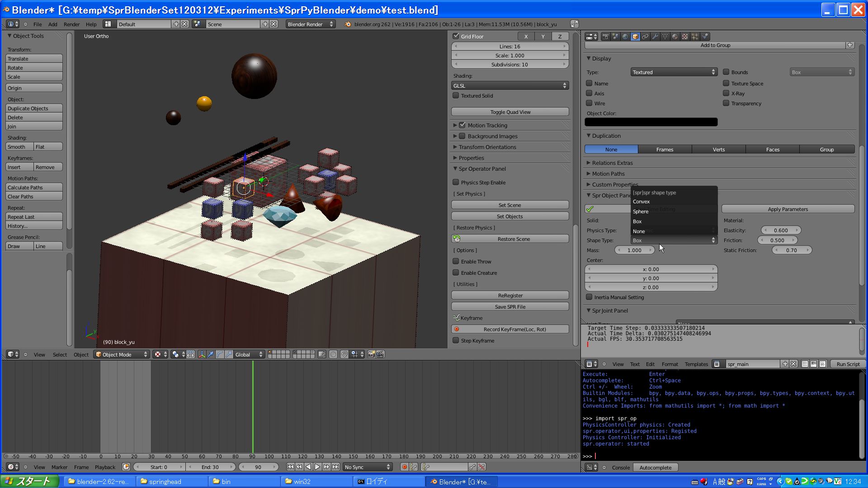Select the Object properties cube tab
The width and height of the screenshot is (868, 488).
(635, 37)
